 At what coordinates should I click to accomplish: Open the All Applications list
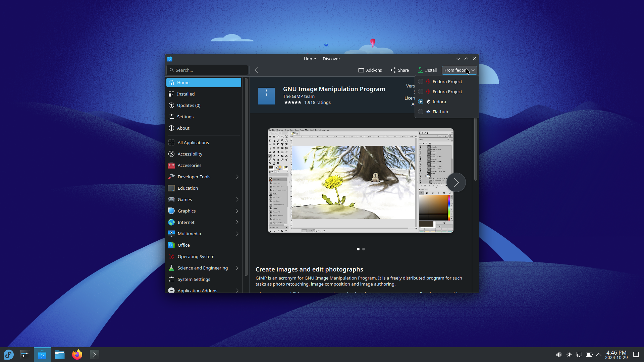coord(204,142)
